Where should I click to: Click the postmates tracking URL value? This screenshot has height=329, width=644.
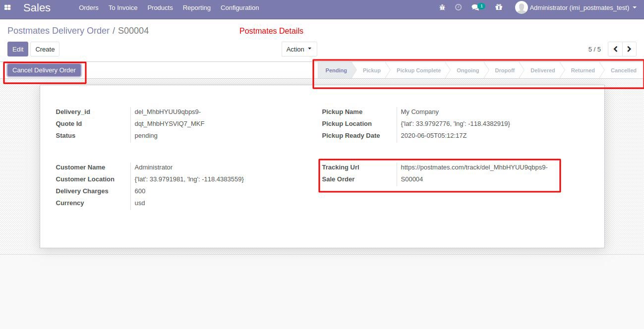pyautogui.click(x=474, y=167)
